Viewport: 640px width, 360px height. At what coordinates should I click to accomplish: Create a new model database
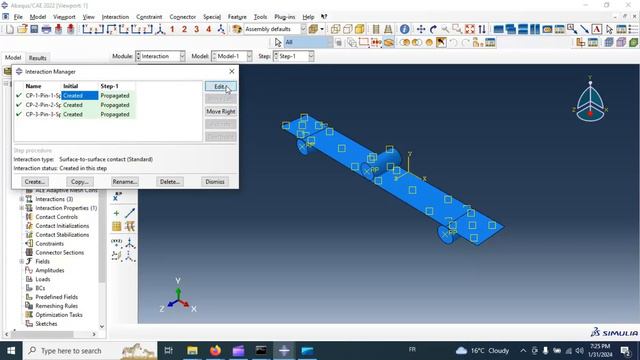pos(10,29)
